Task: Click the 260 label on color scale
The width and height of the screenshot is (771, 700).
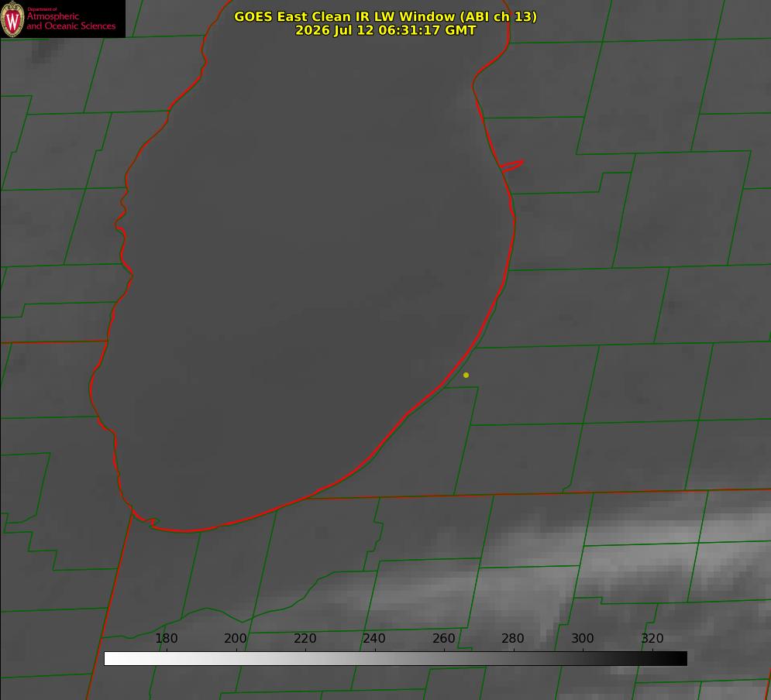Action: 443,639
